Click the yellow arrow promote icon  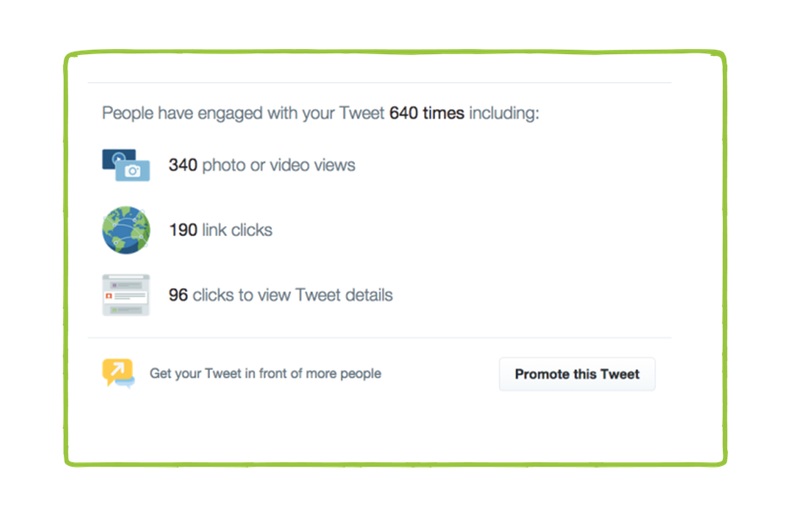point(118,373)
